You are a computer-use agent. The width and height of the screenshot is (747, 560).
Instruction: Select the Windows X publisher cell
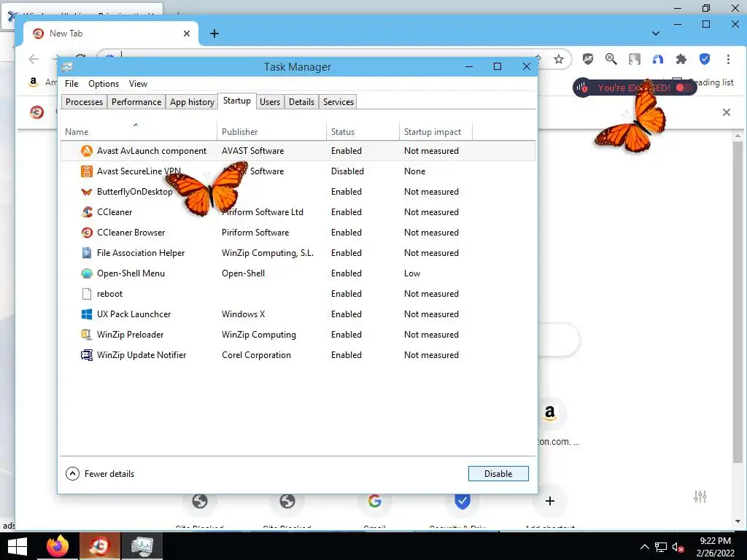point(244,314)
